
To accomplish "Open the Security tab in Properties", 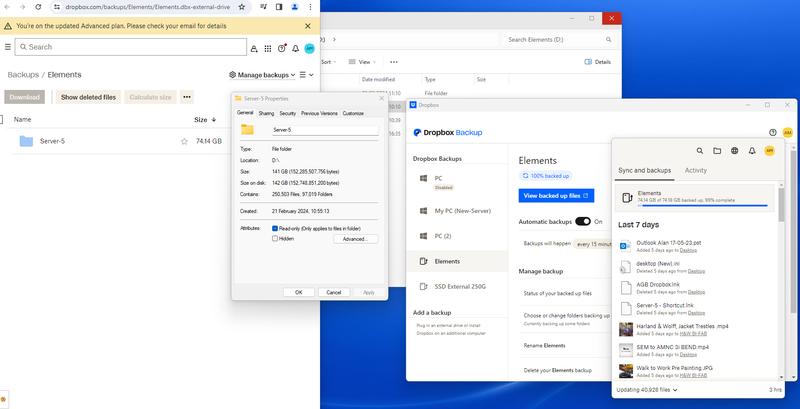I will (287, 113).
